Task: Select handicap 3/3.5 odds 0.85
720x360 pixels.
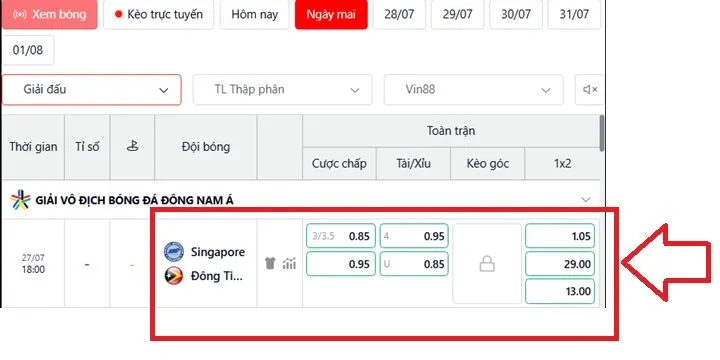Action: [341, 236]
